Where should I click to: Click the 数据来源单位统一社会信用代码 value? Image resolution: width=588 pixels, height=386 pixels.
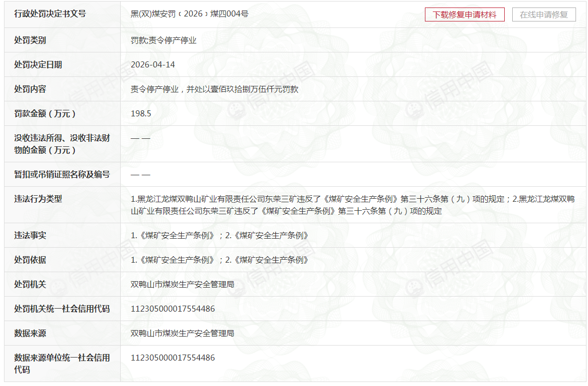click(173, 358)
